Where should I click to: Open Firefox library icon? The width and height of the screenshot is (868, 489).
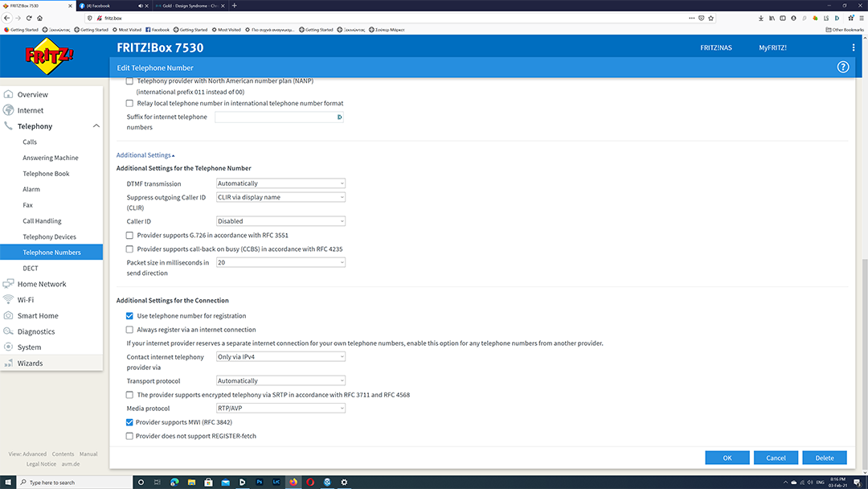click(x=772, y=18)
